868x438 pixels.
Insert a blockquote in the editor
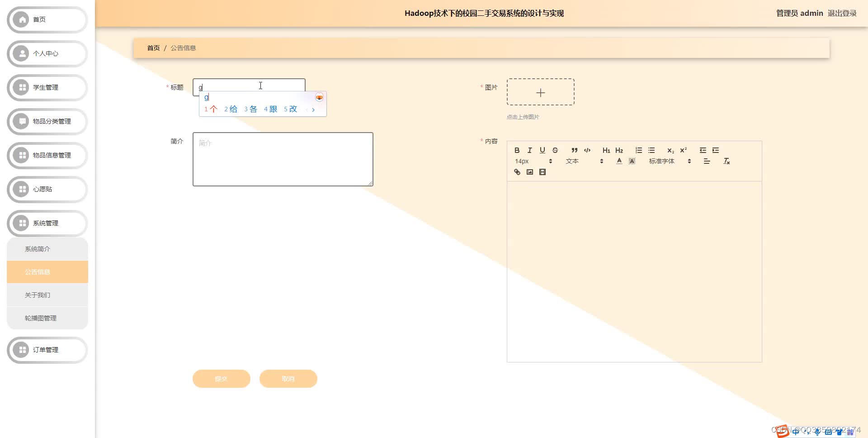coord(574,150)
